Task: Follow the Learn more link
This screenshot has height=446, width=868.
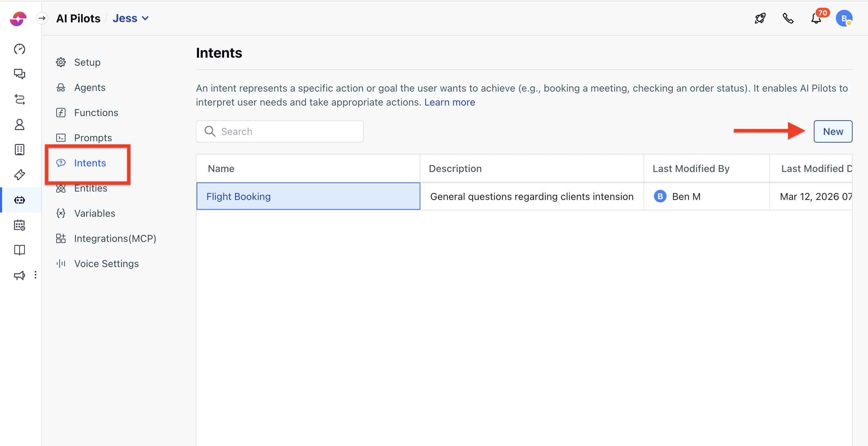Action: click(x=449, y=102)
